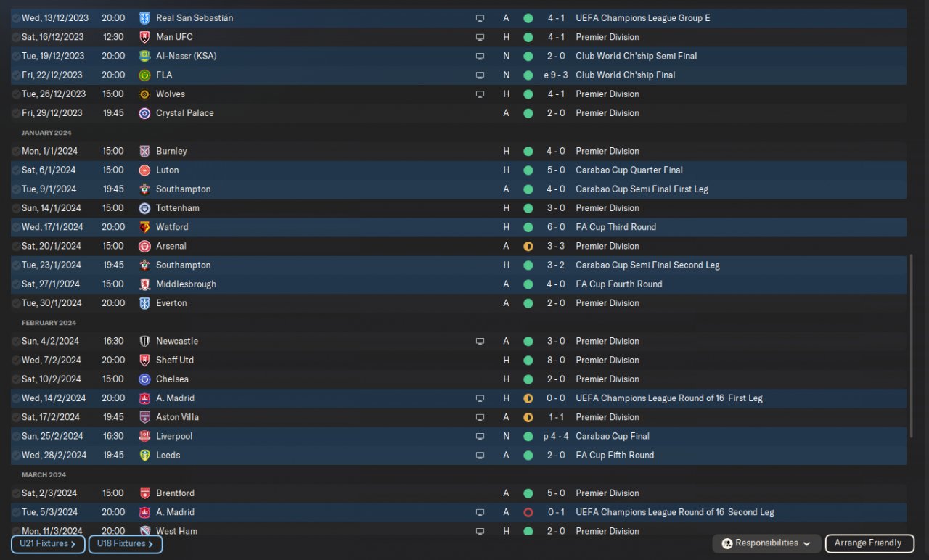This screenshot has height=560, width=929.
Task: Toggle check mark on Sat, 20/1/2024 fixture
Action: click(x=16, y=247)
